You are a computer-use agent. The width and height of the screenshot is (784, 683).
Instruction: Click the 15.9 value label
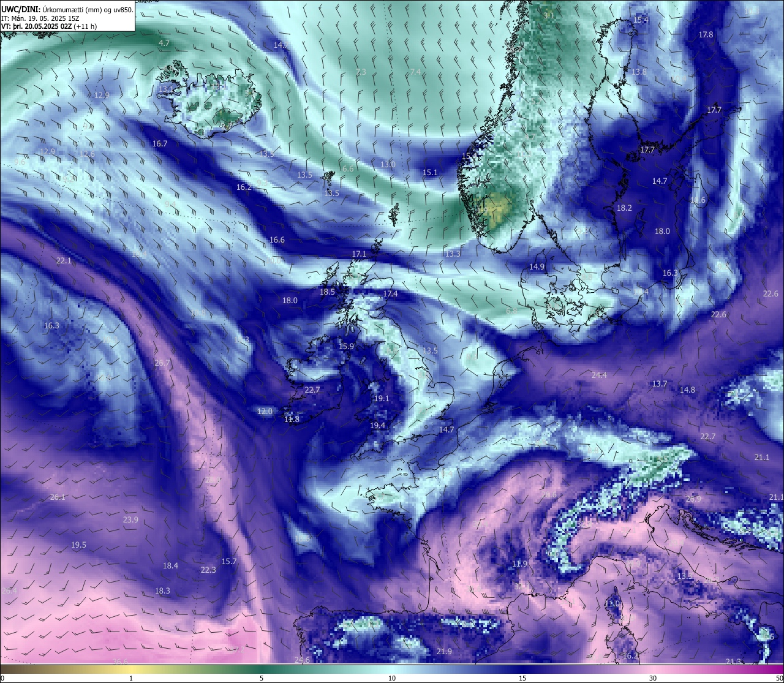[x=347, y=347]
